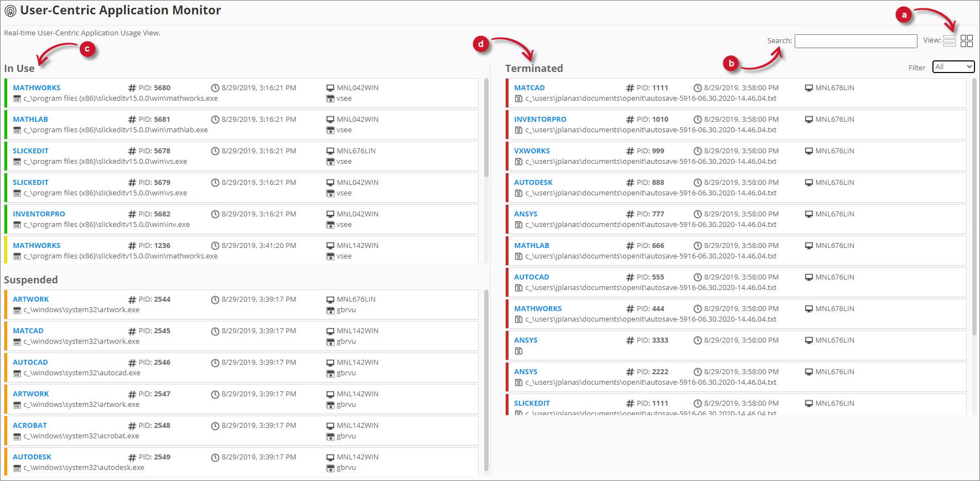The image size is (980, 481).
Task: Click the ARTWORK link with PID 2544
Action: coord(31,299)
